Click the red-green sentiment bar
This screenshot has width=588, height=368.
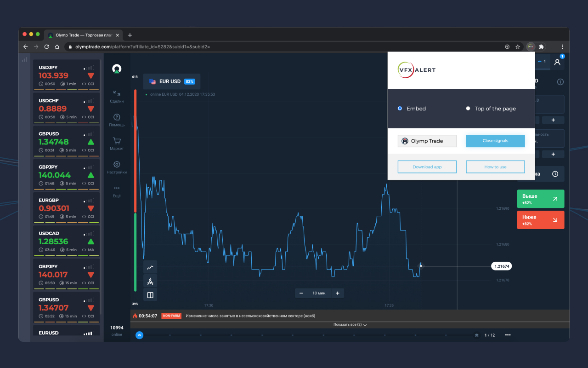(135, 190)
